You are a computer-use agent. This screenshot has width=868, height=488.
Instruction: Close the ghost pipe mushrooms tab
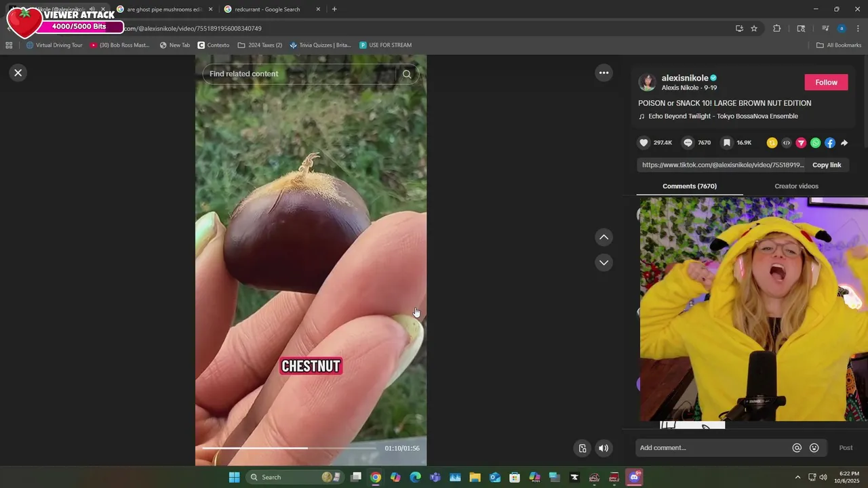[210, 9]
